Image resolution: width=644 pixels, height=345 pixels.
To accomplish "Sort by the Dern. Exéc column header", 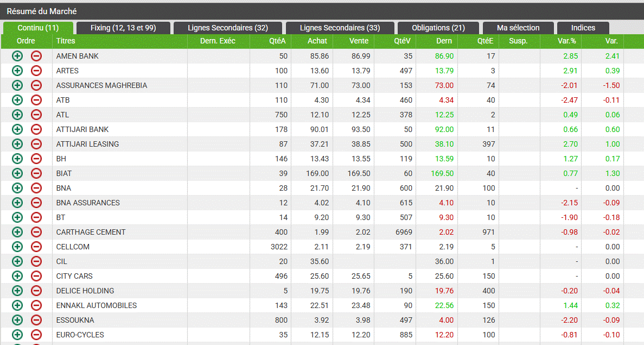I will pyautogui.click(x=219, y=41).
